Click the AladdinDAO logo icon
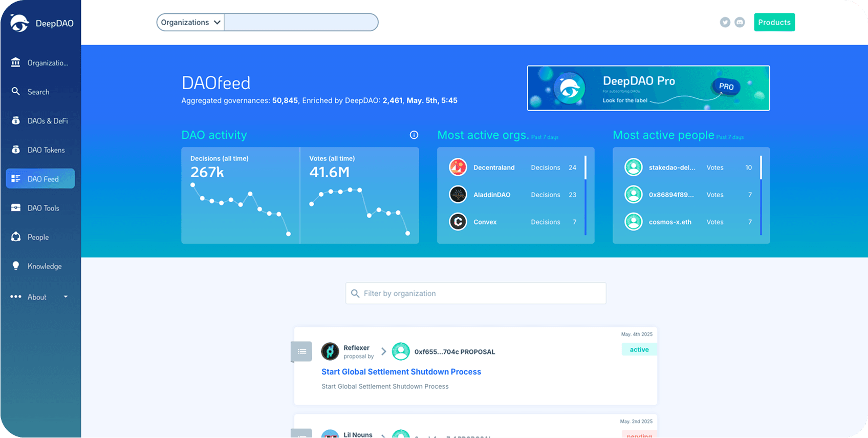The image size is (868, 438). (458, 194)
